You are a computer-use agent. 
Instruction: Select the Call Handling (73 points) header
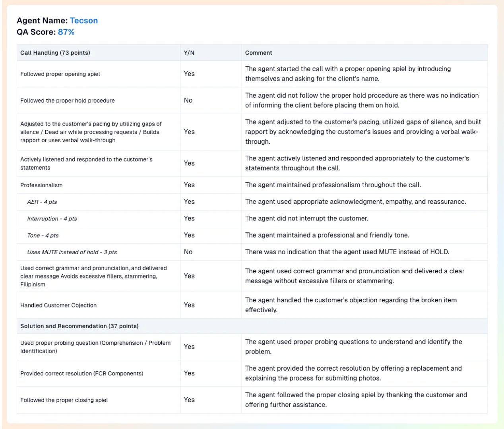tap(55, 53)
